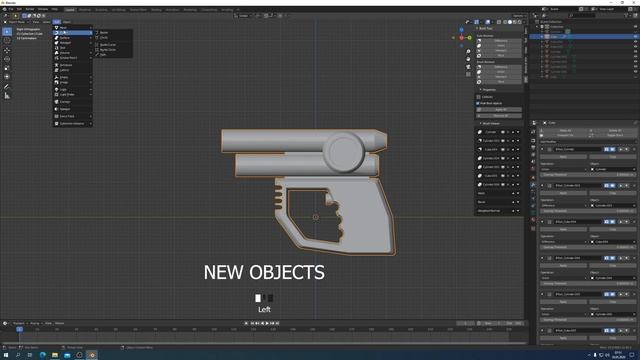Open Microsoft Edge from the taskbar
The width and height of the screenshot is (640, 360).
pos(42,355)
